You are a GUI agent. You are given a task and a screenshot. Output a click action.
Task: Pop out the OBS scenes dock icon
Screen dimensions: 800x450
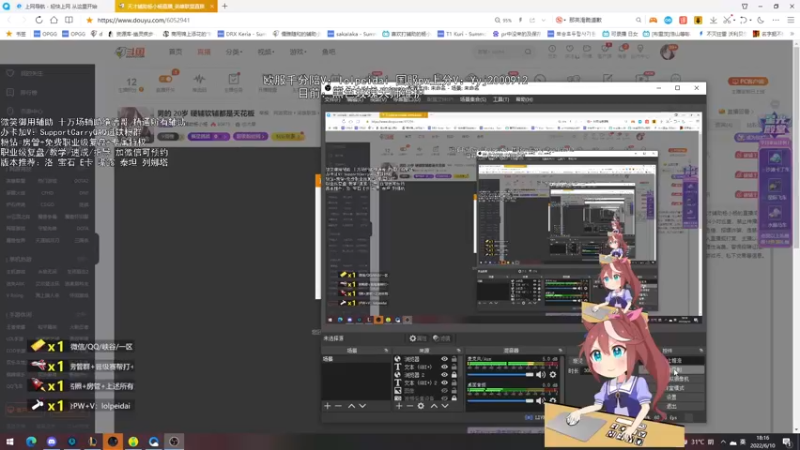386,351
